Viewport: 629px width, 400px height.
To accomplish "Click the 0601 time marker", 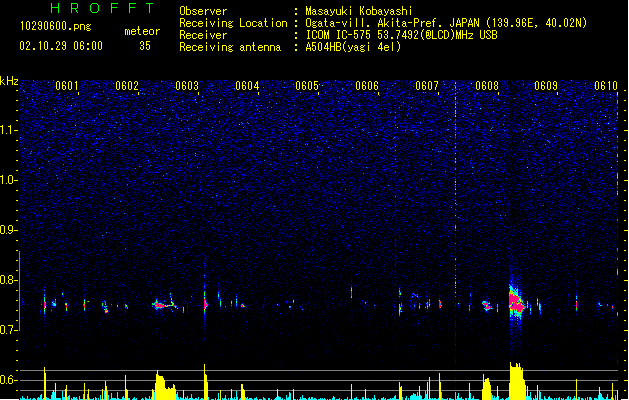I will pos(67,86).
